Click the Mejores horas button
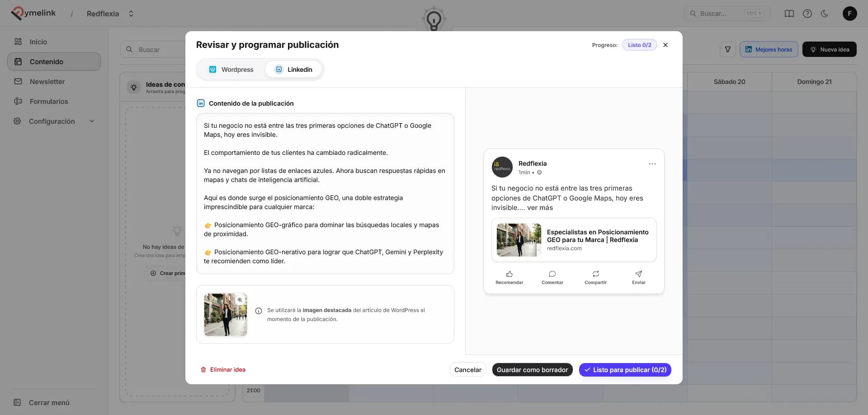Image resolution: width=868 pixels, height=415 pixels. [x=769, y=49]
